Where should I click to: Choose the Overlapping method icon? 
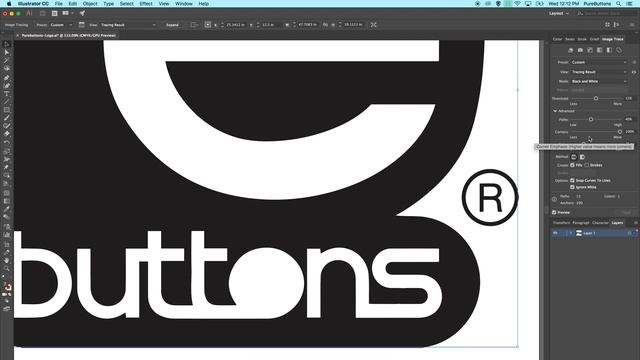pos(582,157)
